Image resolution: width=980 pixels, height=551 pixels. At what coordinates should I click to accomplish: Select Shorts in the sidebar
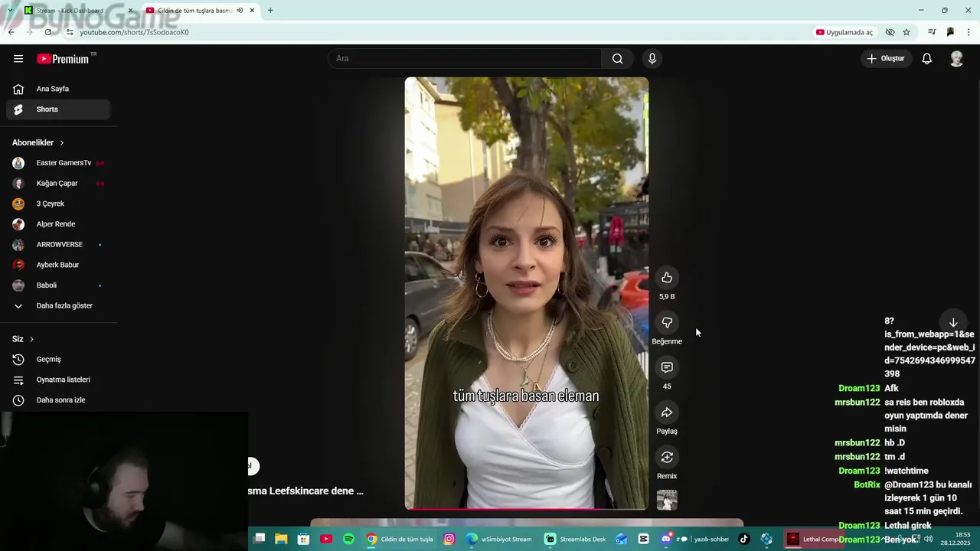tap(58, 109)
